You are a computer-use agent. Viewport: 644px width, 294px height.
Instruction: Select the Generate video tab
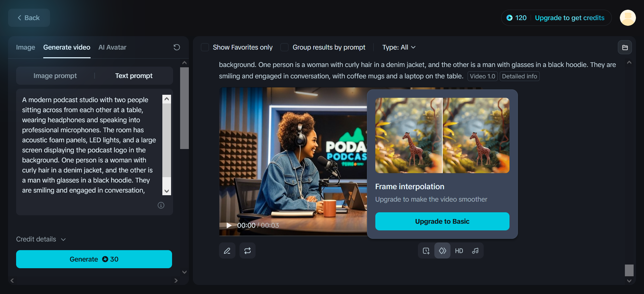pos(67,47)
